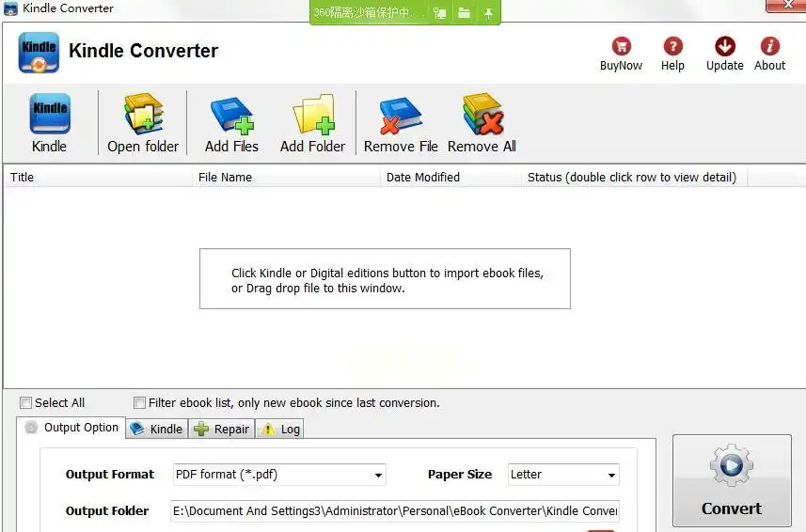Close the Kindle Converter window
Image resolution: width=806 pixels, height=532 pixels.
pyautogui.click(x=786, y=5)
